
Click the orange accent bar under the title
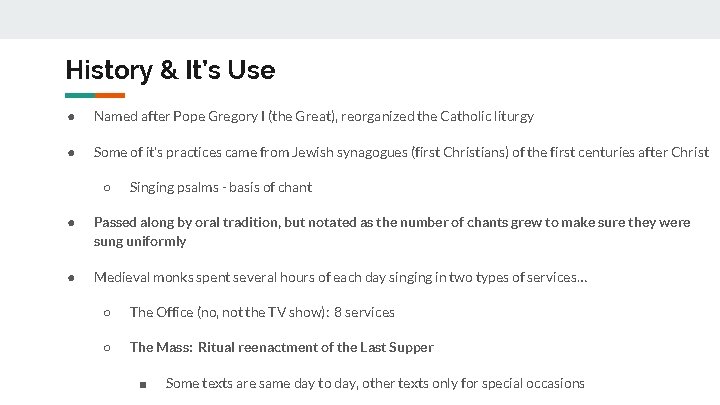(x=110, y=96)
